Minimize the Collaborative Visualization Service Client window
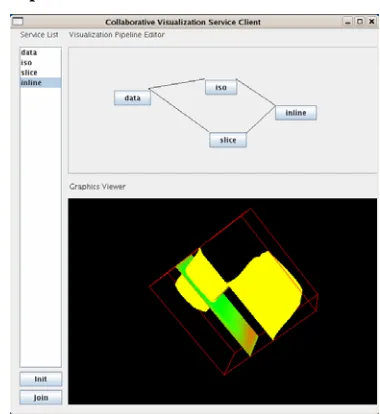380x414 pixels. click(x=347, y=22)
